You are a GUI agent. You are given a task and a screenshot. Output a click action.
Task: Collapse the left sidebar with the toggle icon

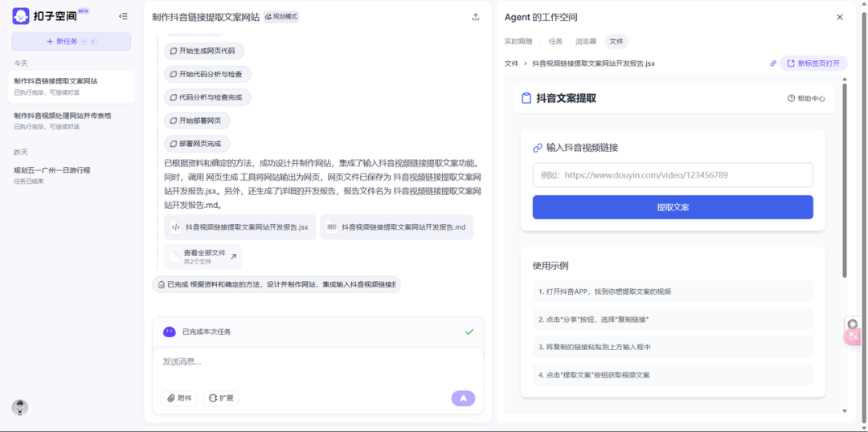coord(123,17)
